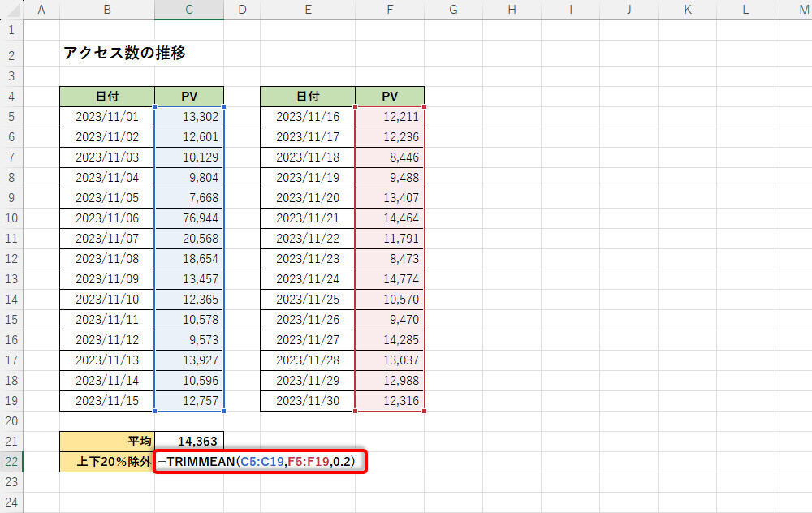
Task: Select cell with value 14,285
Action: (390, 339)
